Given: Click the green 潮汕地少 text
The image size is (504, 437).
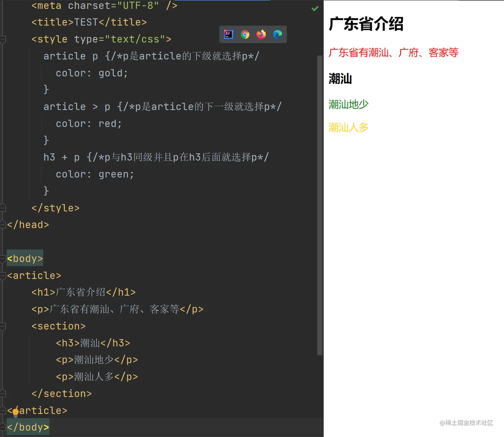Looking at the screenshot, I should tap(348, 104).
